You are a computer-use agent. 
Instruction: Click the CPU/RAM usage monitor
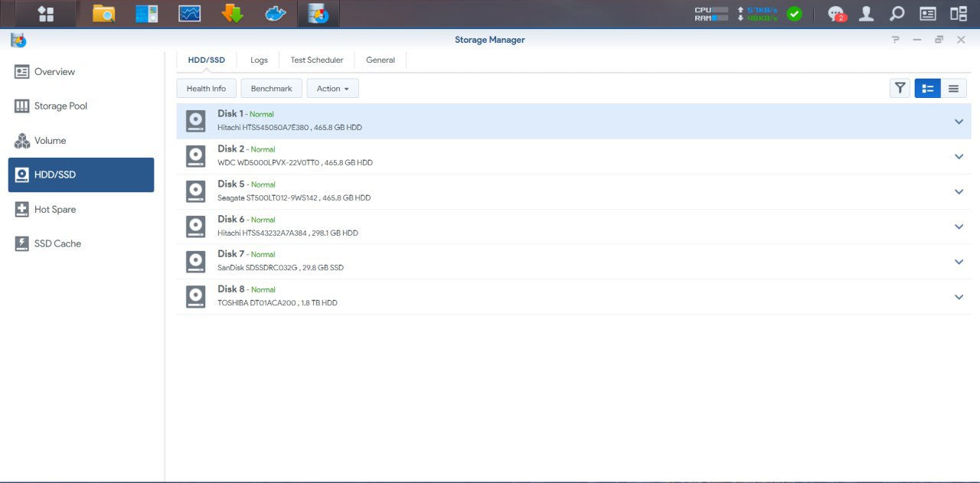(711, 14)
